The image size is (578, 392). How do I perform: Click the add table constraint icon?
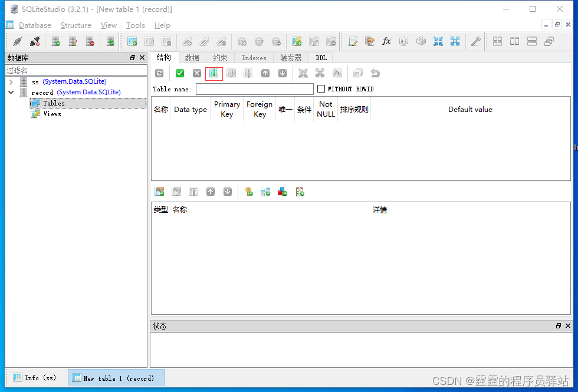point(159,192)
